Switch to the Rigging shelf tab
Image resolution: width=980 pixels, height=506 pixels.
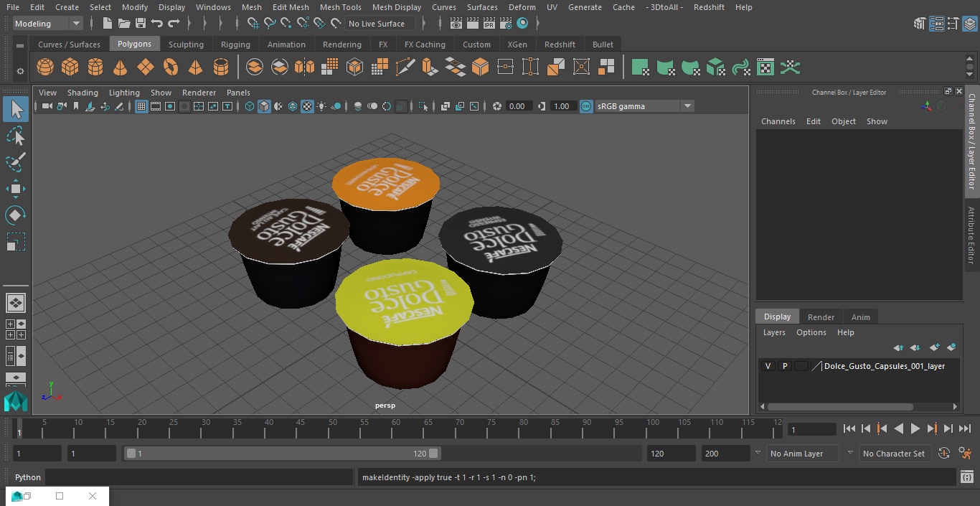(235, 44)
